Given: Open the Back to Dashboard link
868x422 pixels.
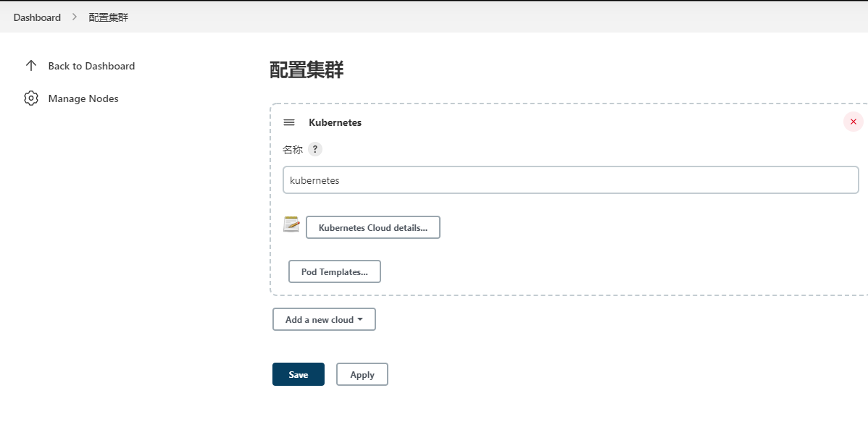Looking at the screenshot, I should pos(91,66).
